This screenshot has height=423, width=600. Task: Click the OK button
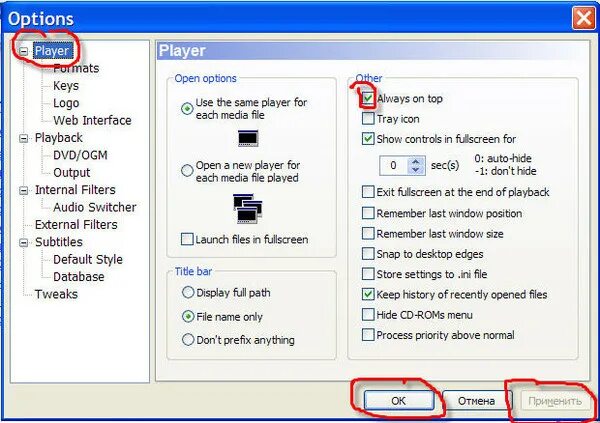click(398, 401)
